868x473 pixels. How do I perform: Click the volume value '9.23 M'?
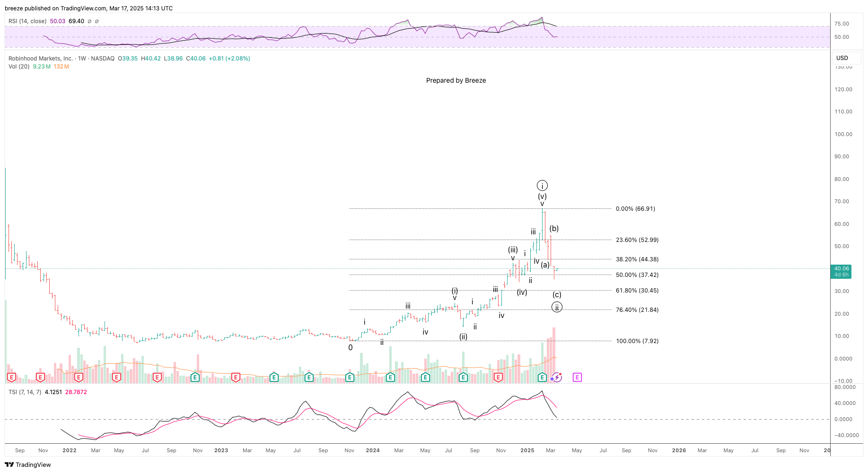(x=42, y=67)
